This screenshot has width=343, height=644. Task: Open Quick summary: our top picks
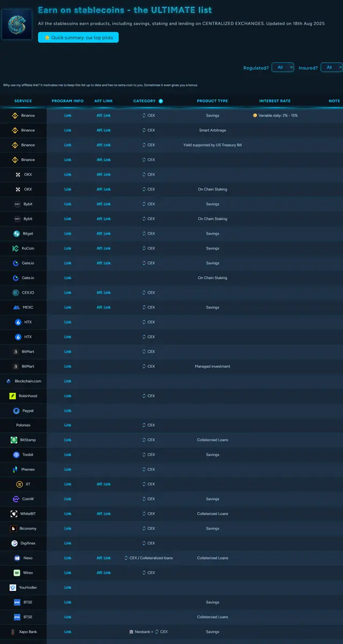78,38
